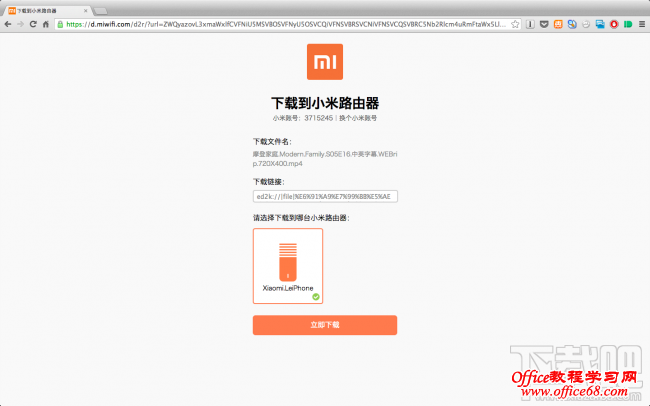The image size is (650, 406).
Task: Click the orange MI logo
Action: pos(325,62)
